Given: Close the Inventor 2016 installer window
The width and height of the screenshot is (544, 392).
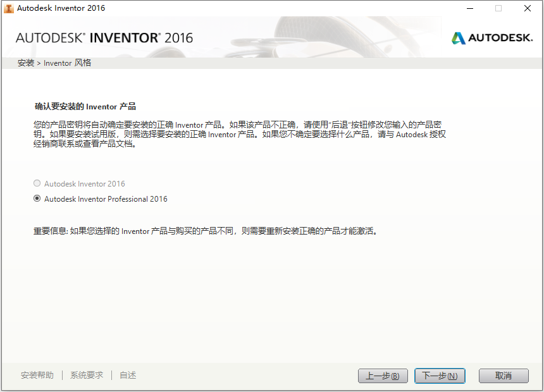Looking at the screenshot, I should coord(528,8).
